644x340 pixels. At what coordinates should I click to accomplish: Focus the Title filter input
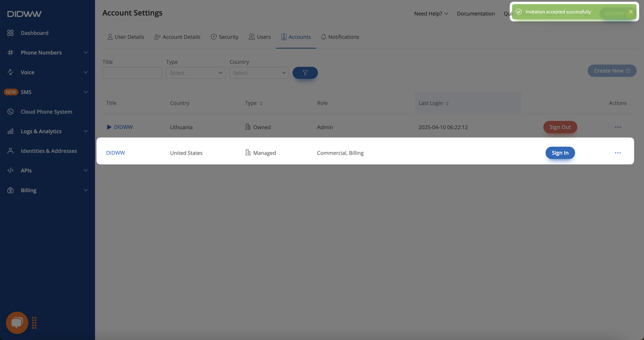coord(132,73)
